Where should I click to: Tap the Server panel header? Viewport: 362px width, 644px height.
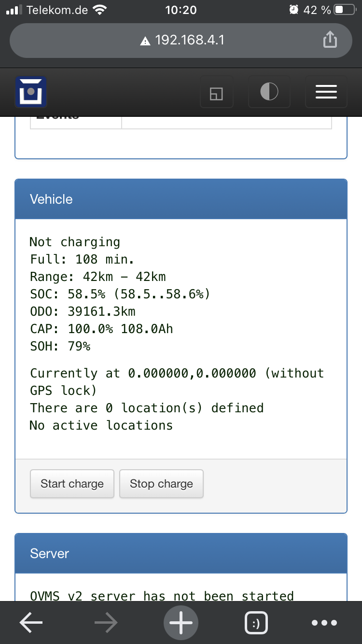pos(181,553)
